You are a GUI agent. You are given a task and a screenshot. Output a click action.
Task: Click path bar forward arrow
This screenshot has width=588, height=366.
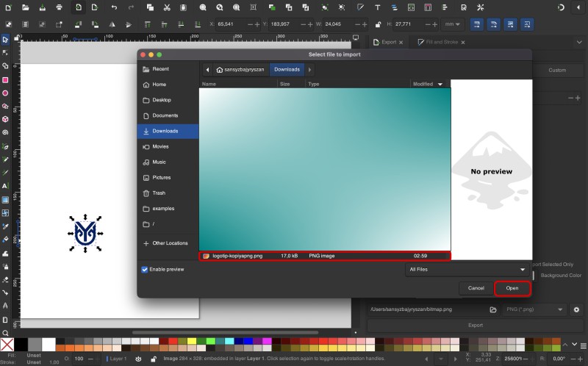[x=309, y=70]
